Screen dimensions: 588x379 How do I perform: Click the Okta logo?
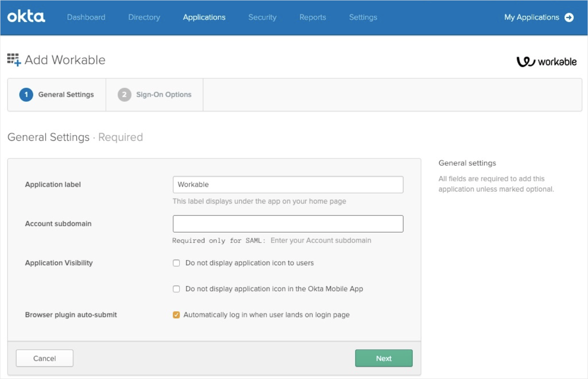tap(26, 16)
